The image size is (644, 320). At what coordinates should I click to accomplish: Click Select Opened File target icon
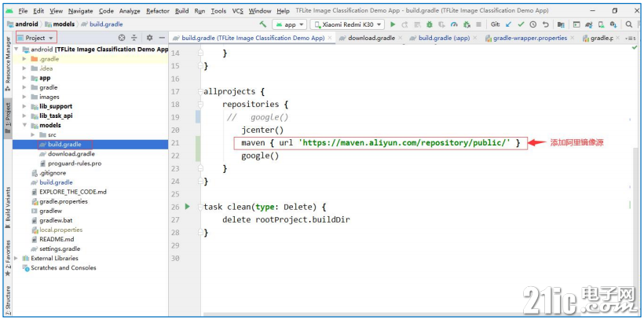click(122, 38)
